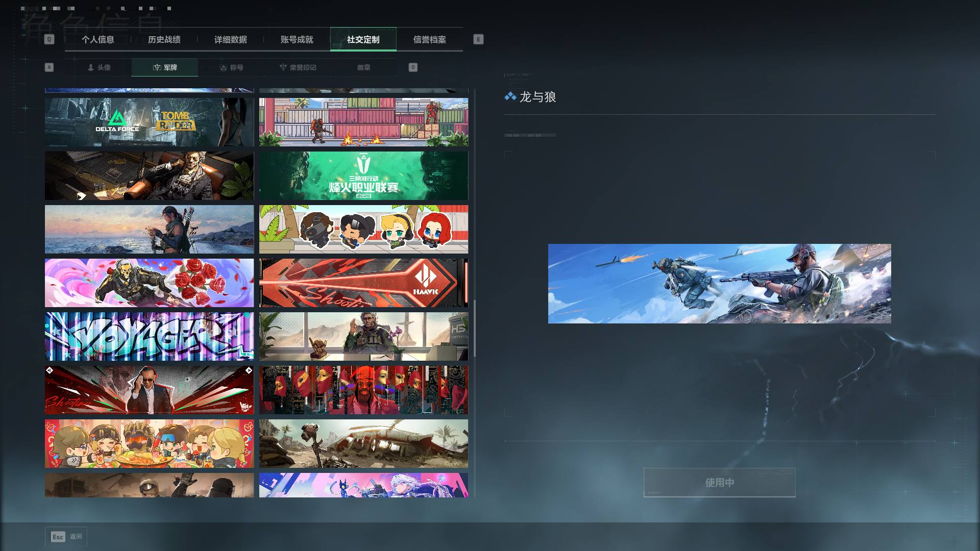Viewport: 980px width, 551px height.
Task: Select the red HAAVK dog tag
Action: tap(363, 283)
